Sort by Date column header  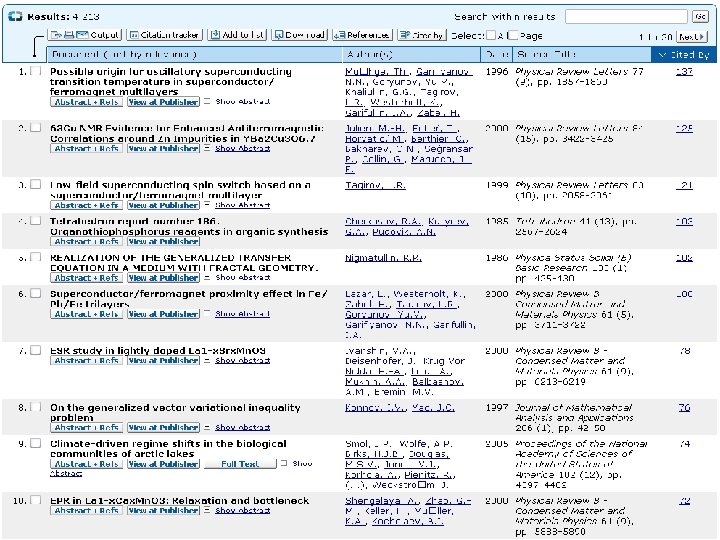(497, 55)
